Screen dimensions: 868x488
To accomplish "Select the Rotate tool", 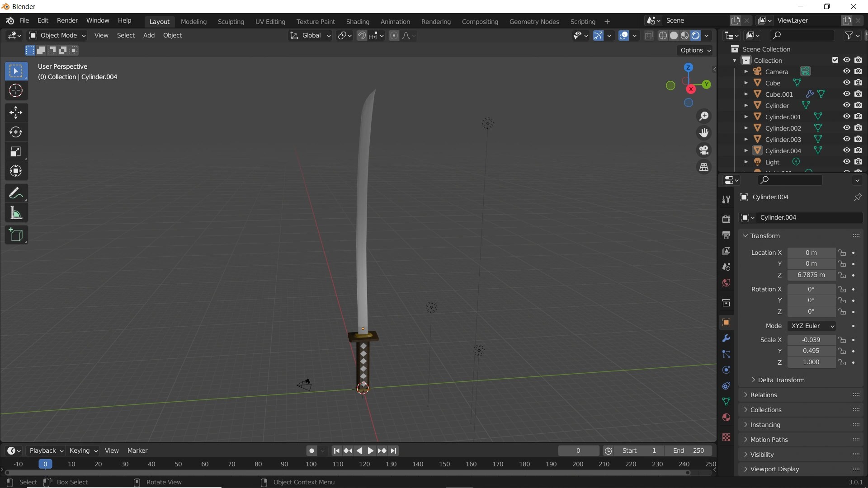I will [x=16, y=132].
